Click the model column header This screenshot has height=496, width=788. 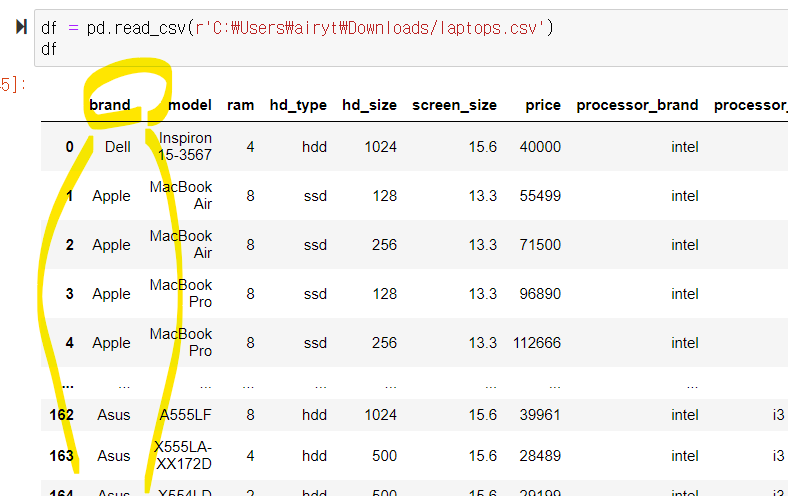[x=189, y=105]
